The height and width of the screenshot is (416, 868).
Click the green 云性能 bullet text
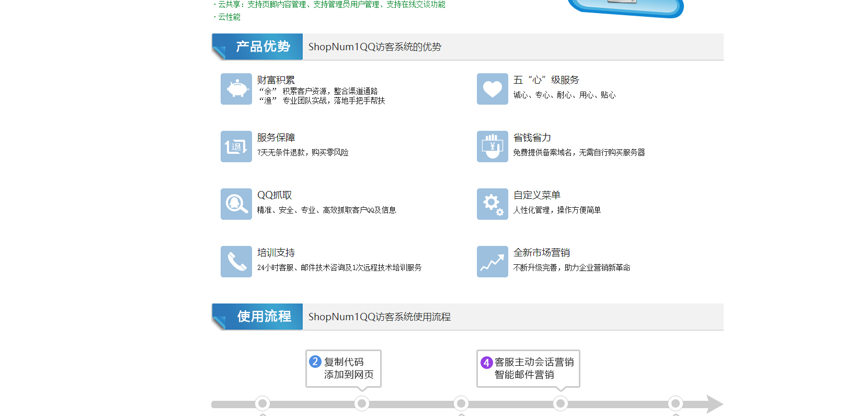(227, 17)
